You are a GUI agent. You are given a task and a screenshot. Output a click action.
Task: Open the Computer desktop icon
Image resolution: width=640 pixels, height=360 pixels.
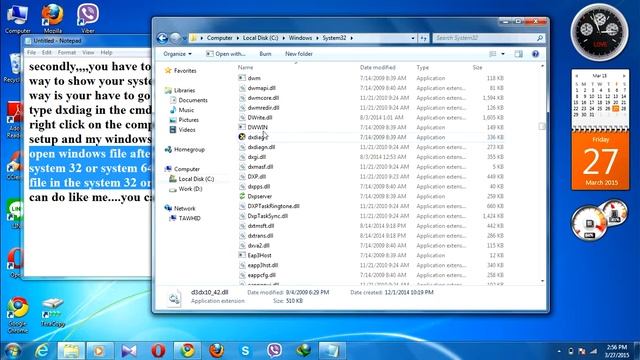[18, 18]
